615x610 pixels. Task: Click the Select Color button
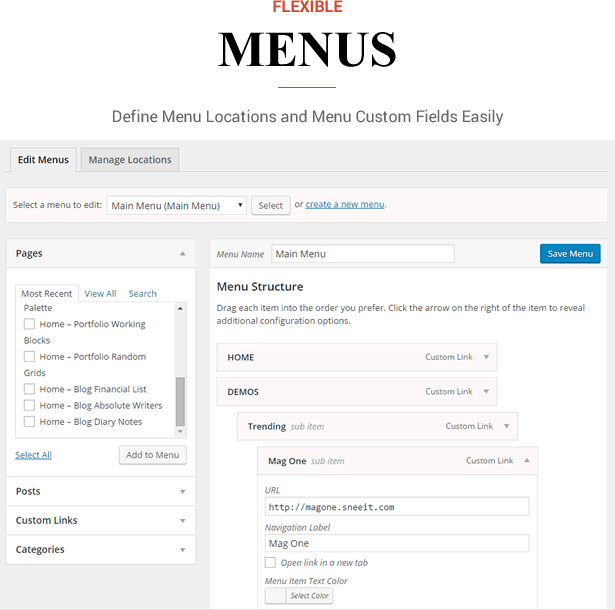[309, 595]
